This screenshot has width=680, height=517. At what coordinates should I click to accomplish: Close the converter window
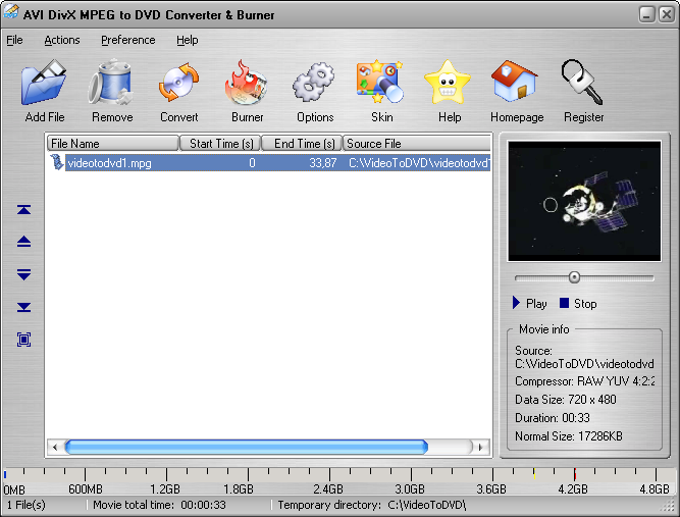coord(667,14)
